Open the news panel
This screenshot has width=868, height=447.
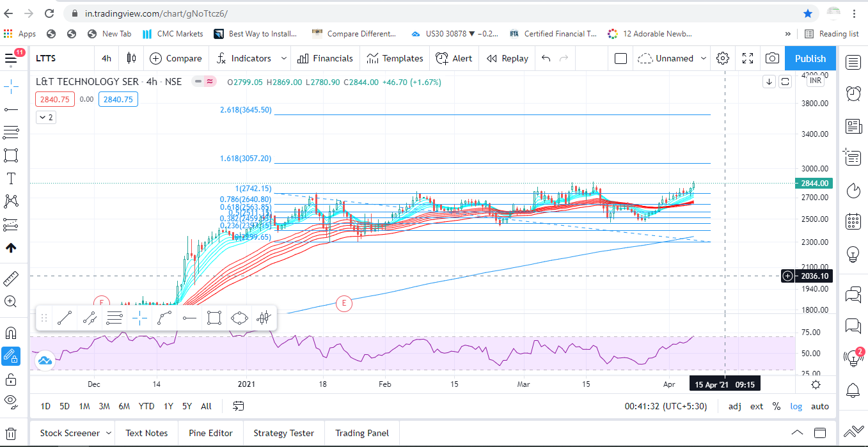coord(853,126)
